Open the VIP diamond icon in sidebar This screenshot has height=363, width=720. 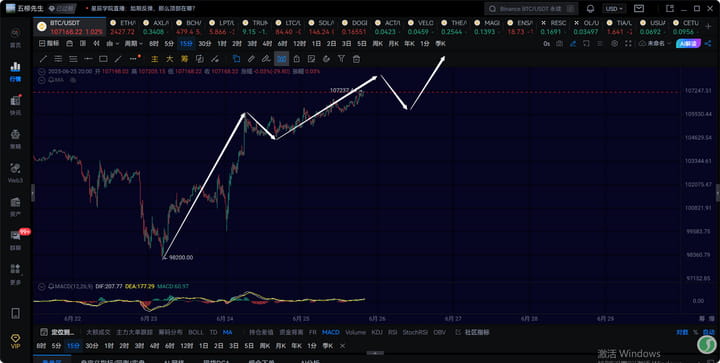[15, 342]
